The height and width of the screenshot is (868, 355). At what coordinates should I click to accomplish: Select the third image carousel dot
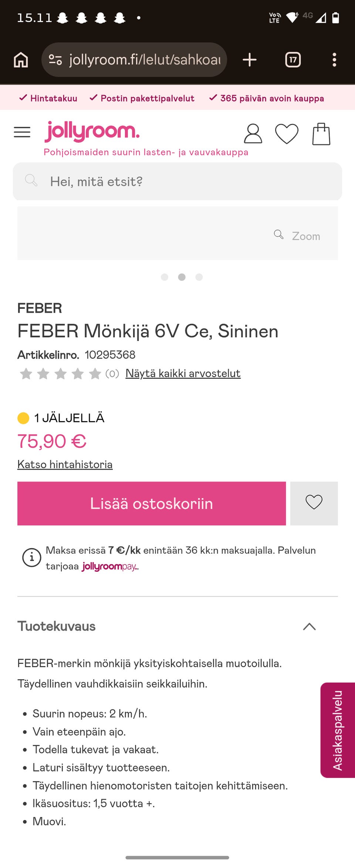point(199,277)
